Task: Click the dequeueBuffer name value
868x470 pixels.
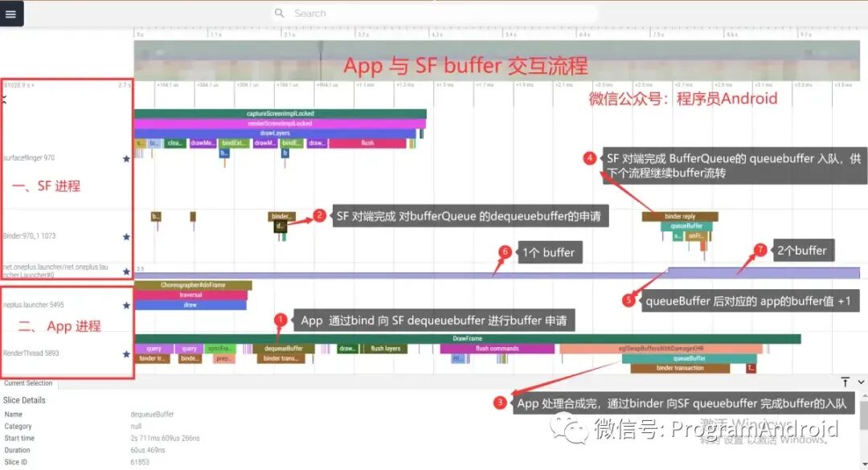Action: point(152,415)
